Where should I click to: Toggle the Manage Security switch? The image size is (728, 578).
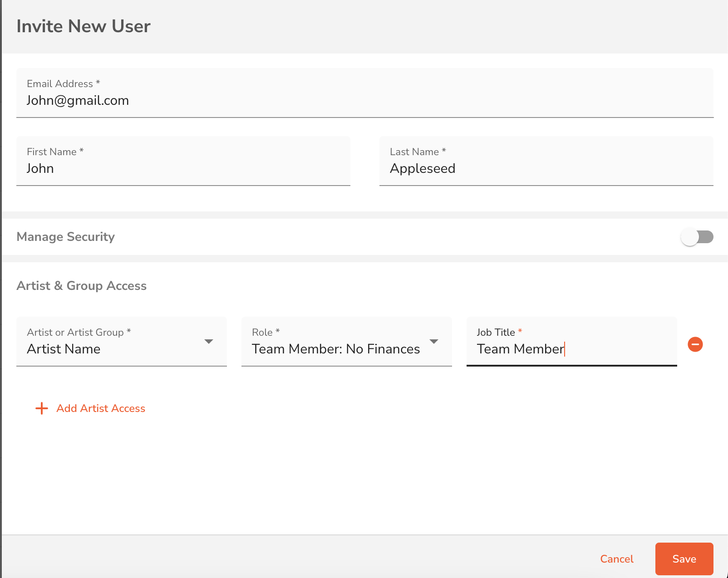pyautogui.click(x=697, y=237)
